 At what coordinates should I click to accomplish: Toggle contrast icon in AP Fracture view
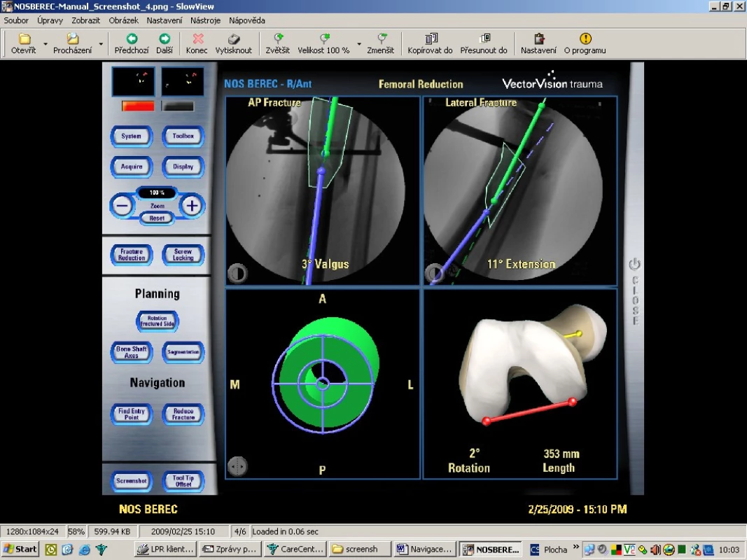[x=237, y=273]
